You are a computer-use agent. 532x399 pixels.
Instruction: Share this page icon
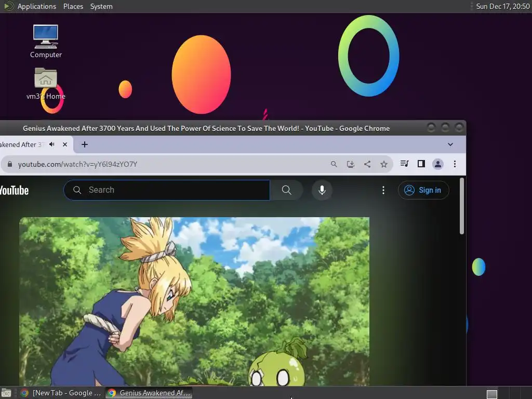(x=367, y=164)
